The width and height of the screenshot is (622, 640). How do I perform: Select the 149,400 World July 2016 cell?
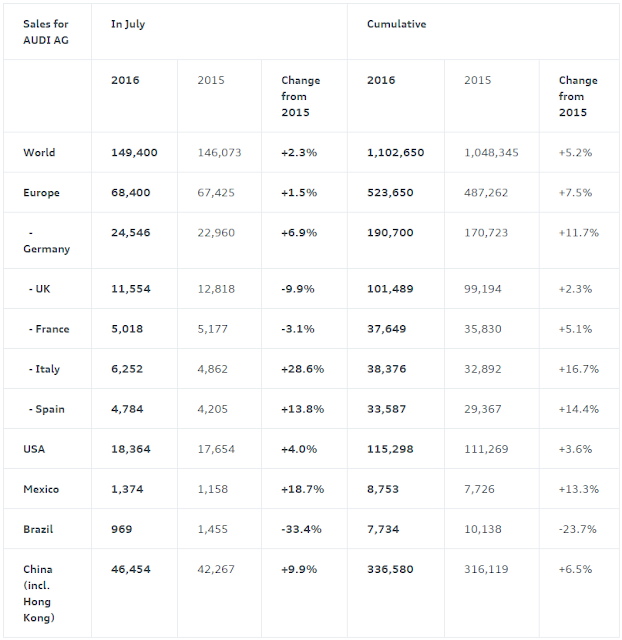[134, 153]
